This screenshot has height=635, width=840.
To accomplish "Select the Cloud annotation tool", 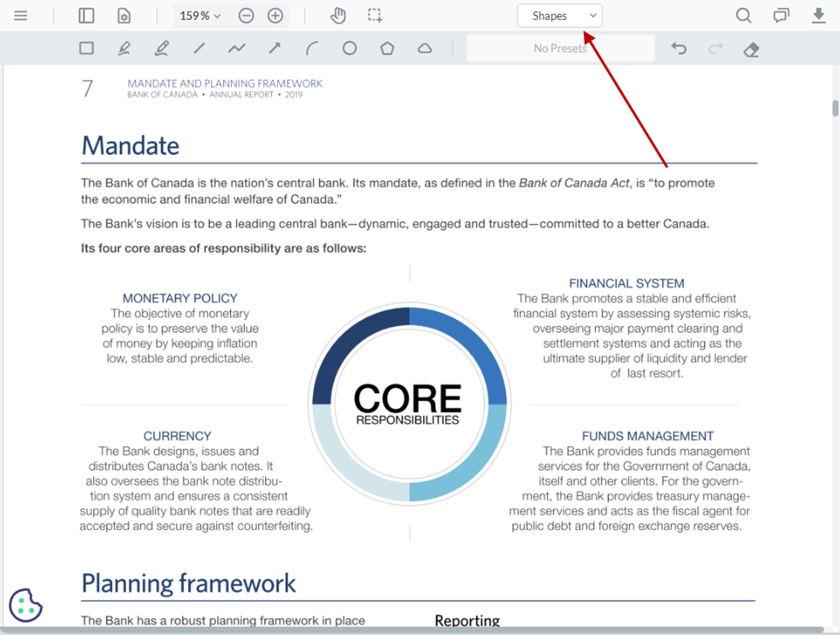I will (425, 48).
